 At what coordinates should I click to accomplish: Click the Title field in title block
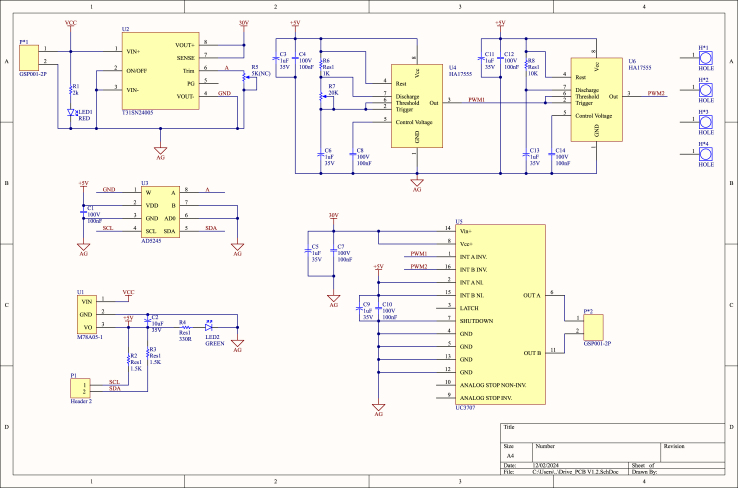612,433
